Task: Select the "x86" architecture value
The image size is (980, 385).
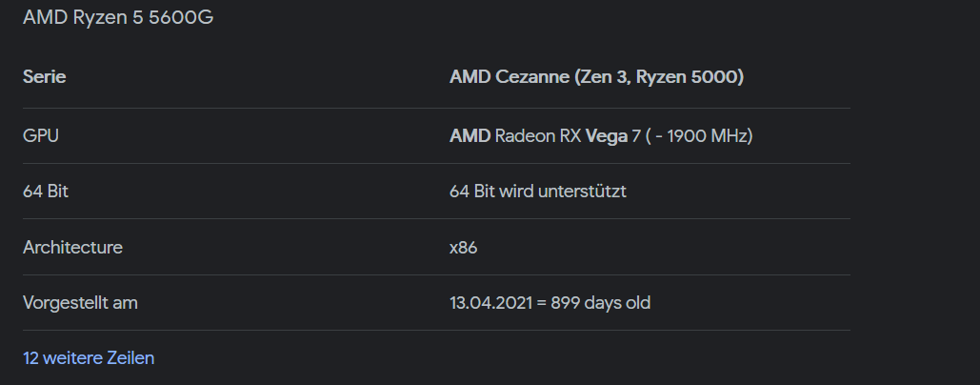Action: (464, 248)
